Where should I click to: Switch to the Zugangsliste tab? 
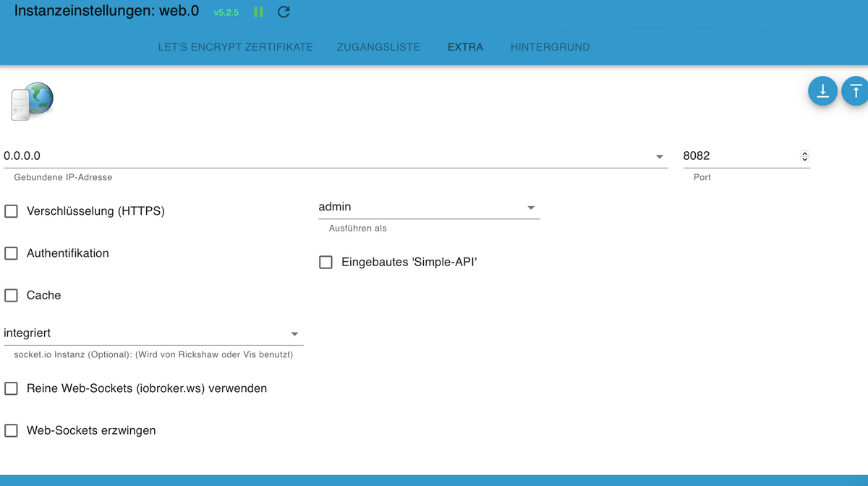coord(378,47)
